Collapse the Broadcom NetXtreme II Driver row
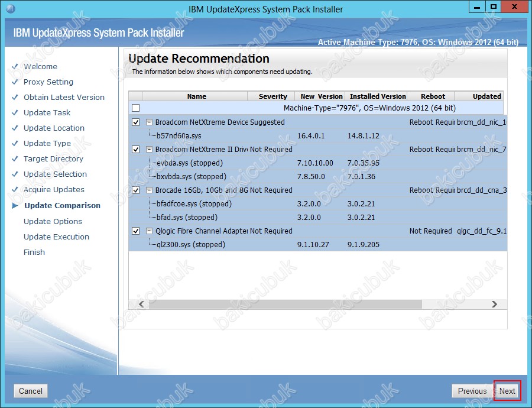Image resolution: width=532 pixels, height=408 pixels. [149, 150]
